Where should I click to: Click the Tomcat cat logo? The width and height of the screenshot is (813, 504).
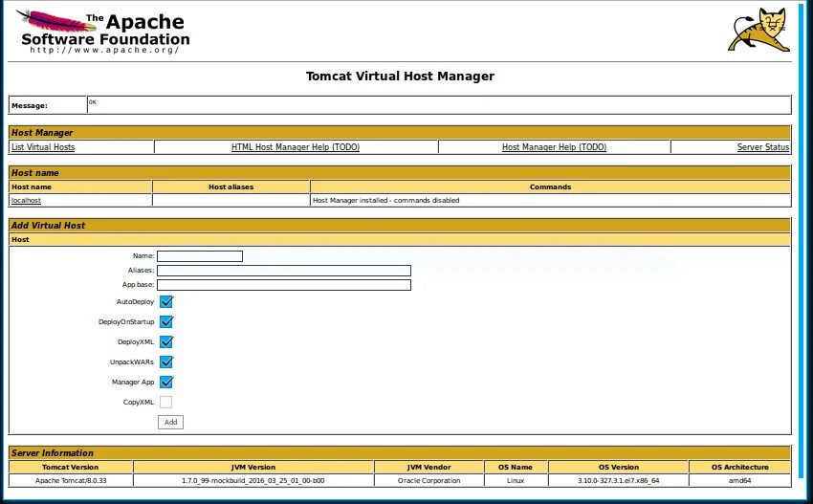click(758, 29)
